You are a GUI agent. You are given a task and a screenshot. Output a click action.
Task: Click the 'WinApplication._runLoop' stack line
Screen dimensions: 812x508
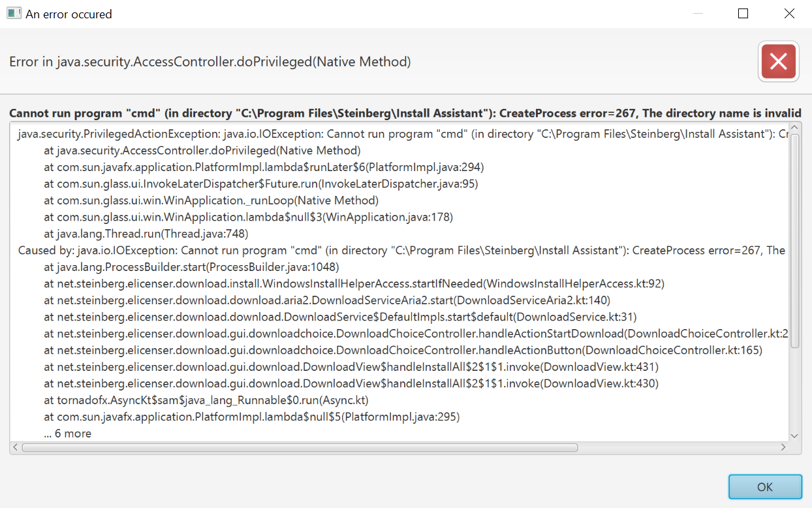[211, 200]
